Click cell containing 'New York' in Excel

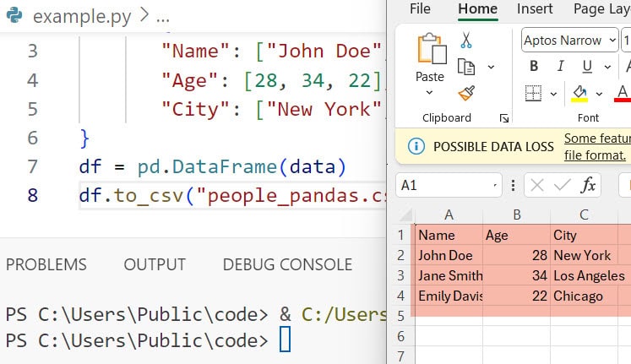pos(584,255)
